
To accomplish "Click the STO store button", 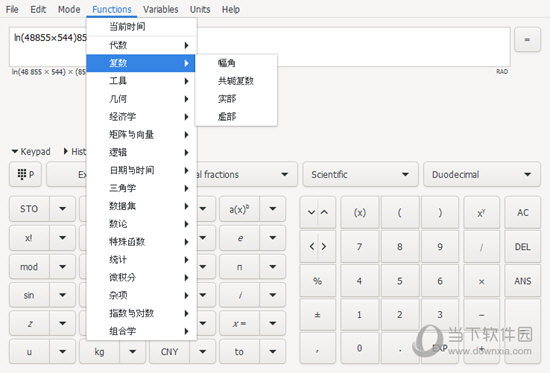I will click(x=29, y=209).
